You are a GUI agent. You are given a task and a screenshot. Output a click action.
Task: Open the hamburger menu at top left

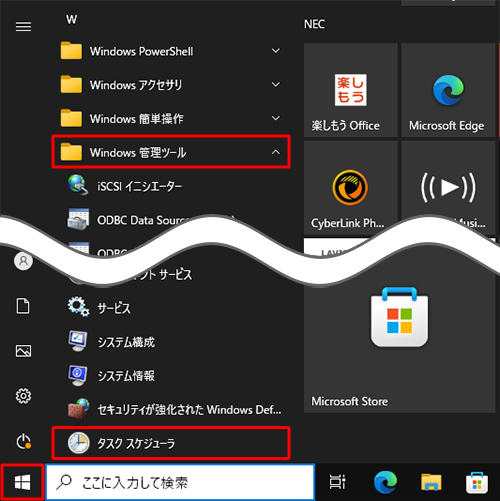click(23, 26)
